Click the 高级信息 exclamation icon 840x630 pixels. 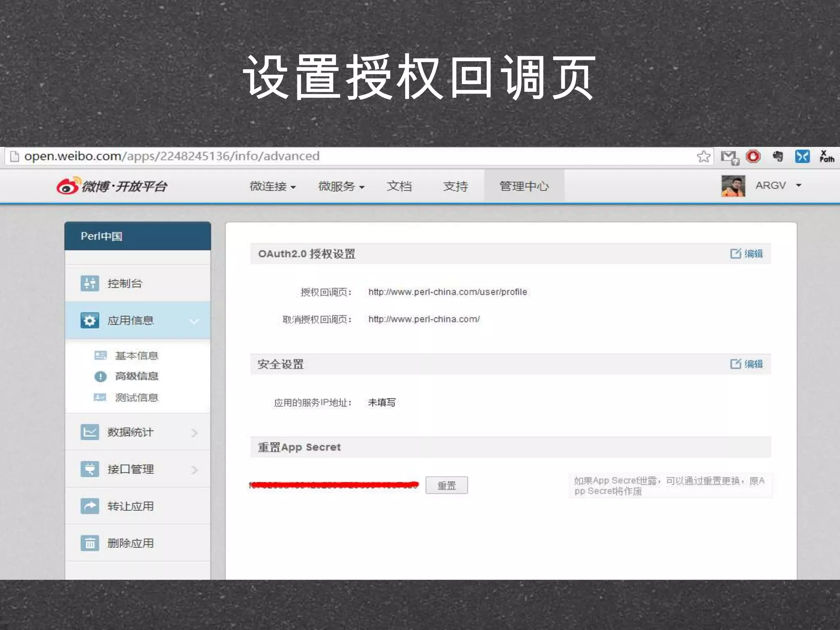(x=100, y=376)
